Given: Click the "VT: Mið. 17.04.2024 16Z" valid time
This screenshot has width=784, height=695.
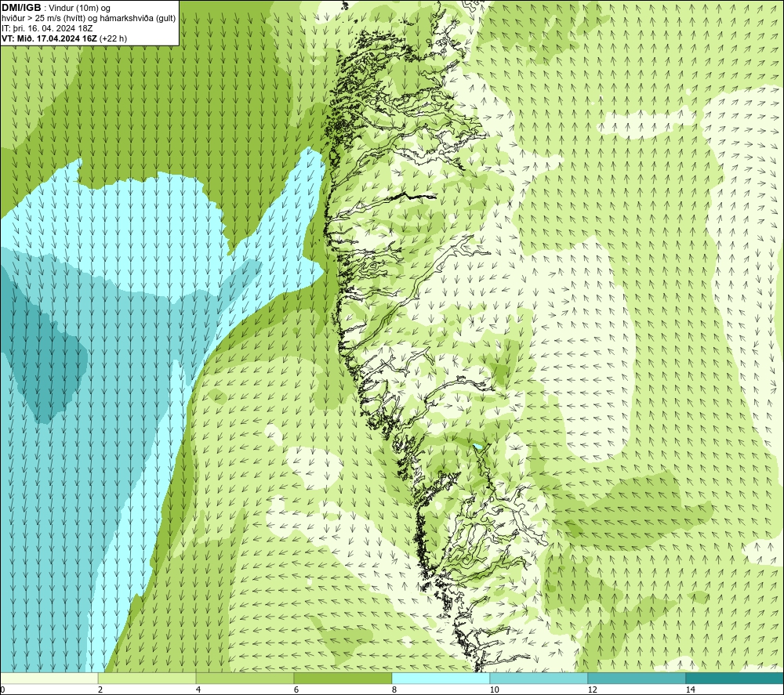Looking at the screenshot, I should (49, 38).
